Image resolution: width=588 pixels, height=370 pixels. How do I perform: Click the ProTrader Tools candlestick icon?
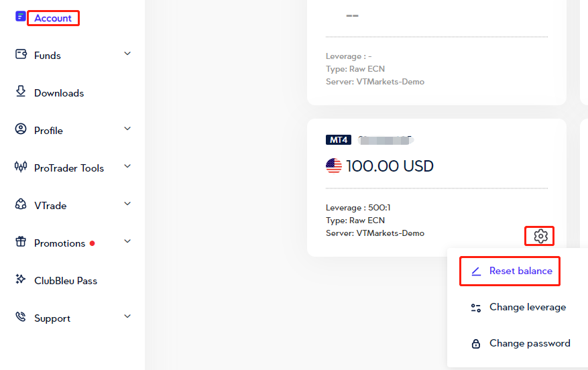21,167
